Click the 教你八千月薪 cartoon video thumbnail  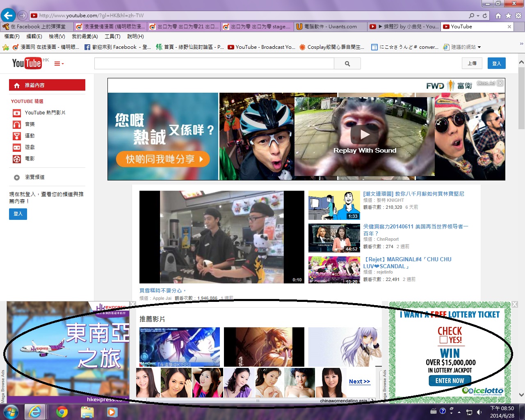334,205
